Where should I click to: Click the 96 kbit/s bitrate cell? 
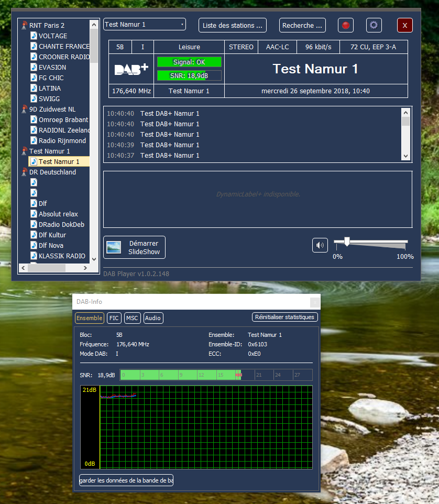click(318, 47)
